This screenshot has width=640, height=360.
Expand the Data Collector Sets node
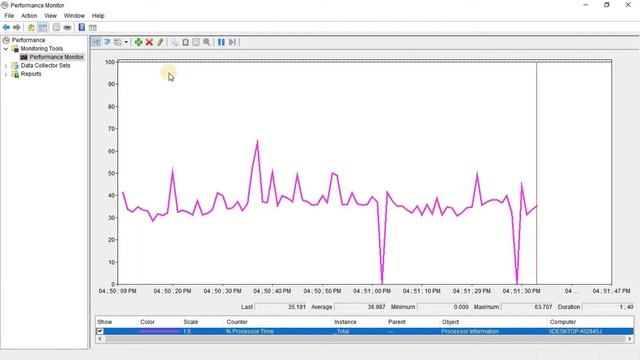tap(6, 66)
